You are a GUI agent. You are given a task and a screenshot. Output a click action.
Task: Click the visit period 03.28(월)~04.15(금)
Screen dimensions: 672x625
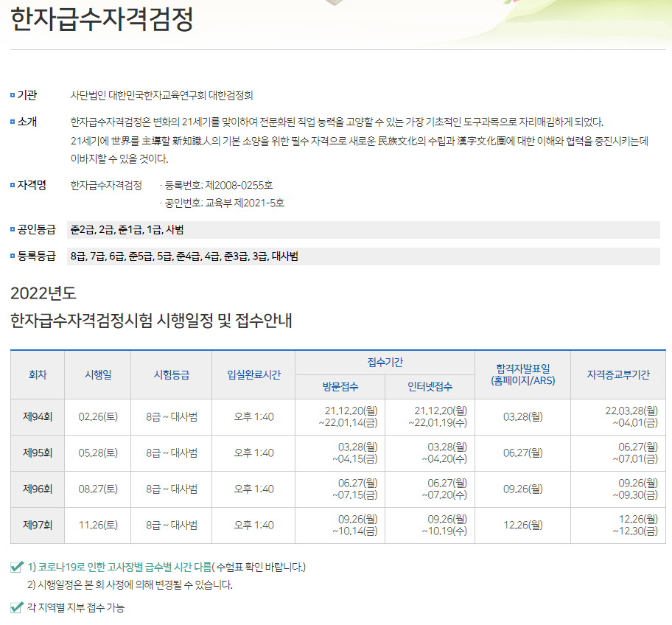[355, 453]
